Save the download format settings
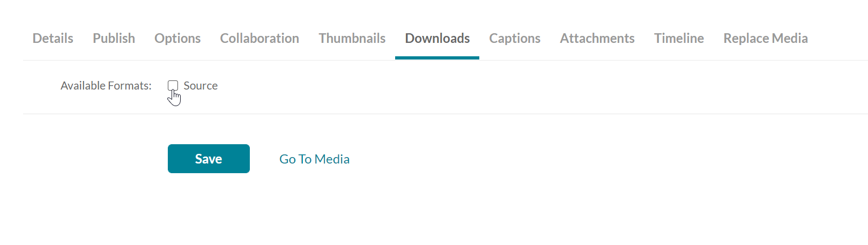868x245 pixels. [209, 159]
